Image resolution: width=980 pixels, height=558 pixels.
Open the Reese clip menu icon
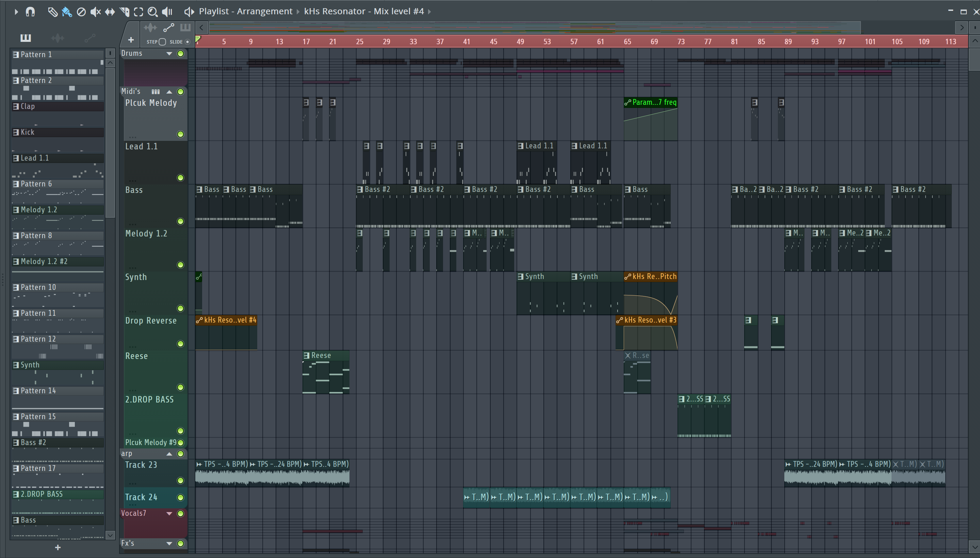[x=306, y=356]
